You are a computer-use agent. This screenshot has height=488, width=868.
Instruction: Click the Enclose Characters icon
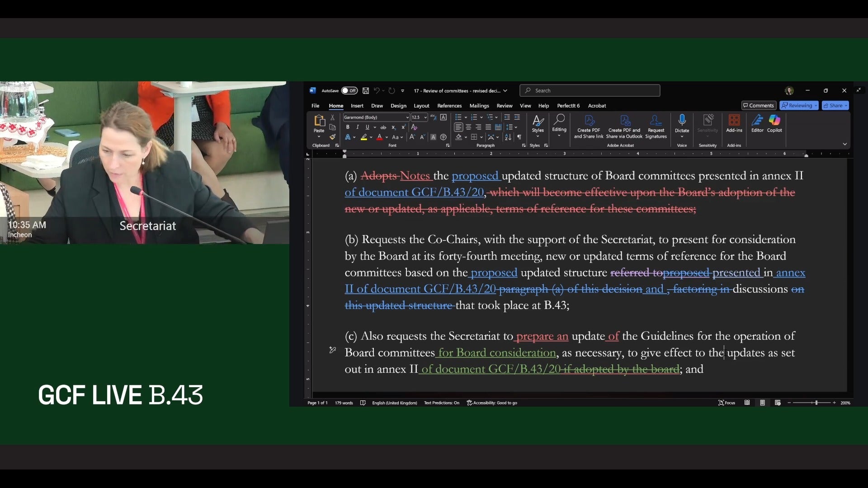443,137
